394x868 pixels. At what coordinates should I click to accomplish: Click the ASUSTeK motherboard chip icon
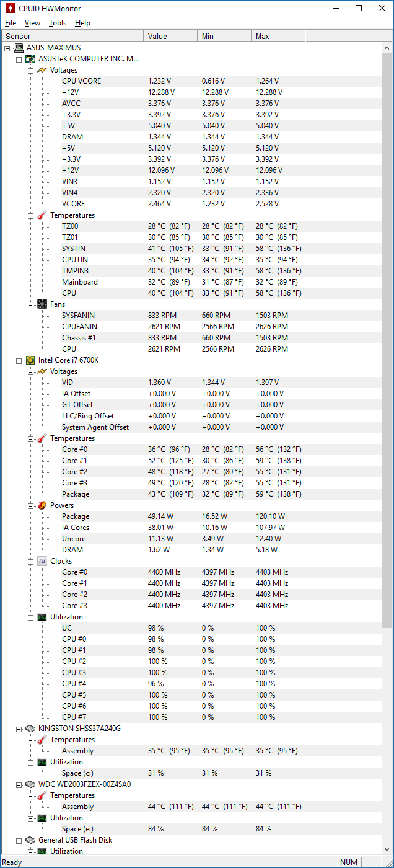point(30,59)
